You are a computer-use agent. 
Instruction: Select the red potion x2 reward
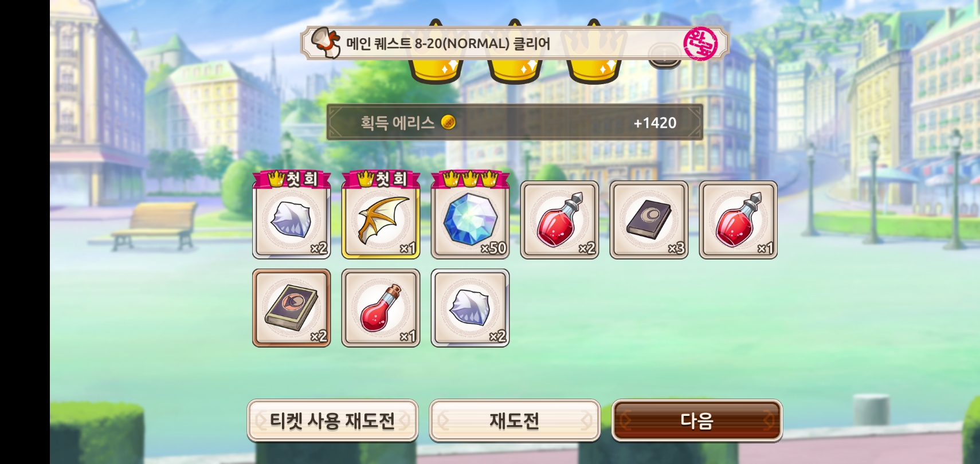[560, 221]
